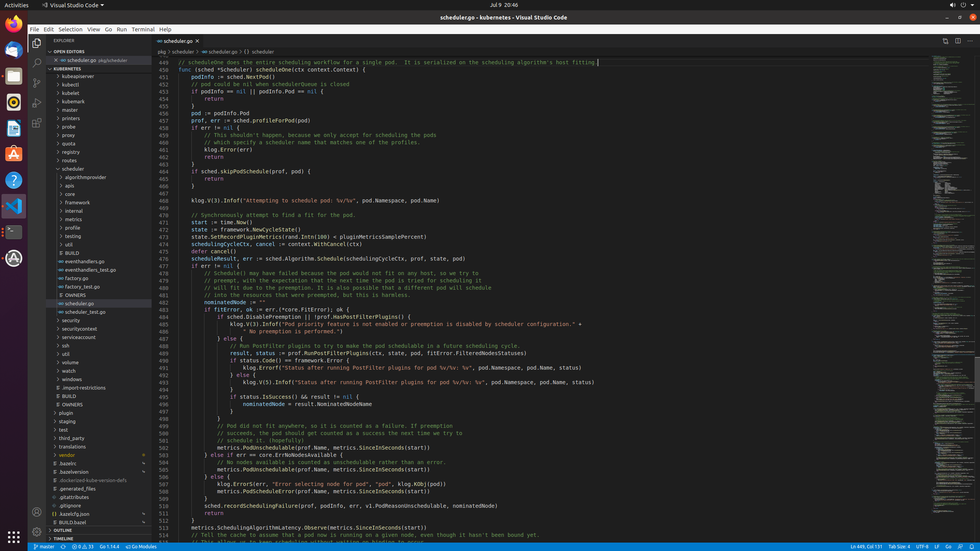Open notifications bell
Viewport: 980px width, 551px height.
coord(972,547)
